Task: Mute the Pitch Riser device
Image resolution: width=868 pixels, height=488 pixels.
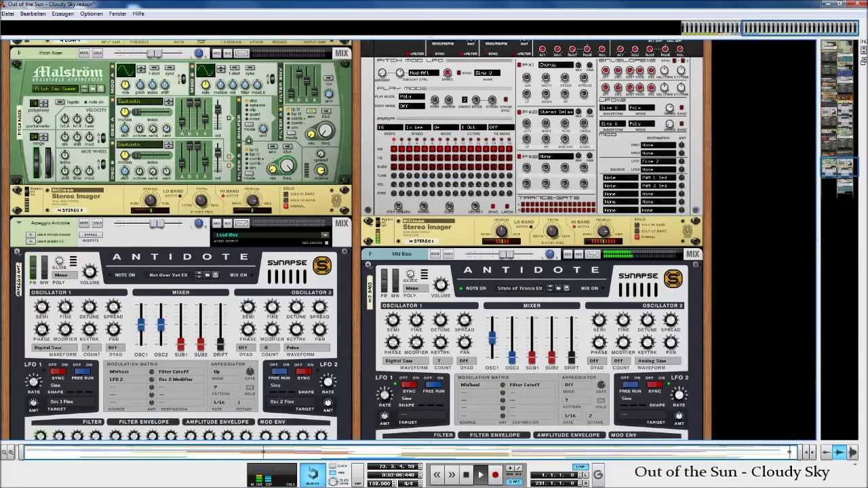Action: [x=84, y=53]
